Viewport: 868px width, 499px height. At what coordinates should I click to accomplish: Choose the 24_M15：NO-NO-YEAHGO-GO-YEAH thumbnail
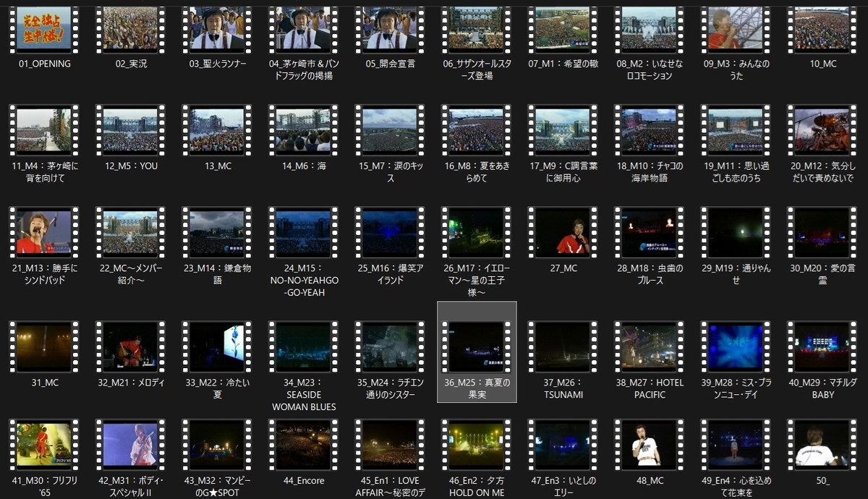pos(304,232)
